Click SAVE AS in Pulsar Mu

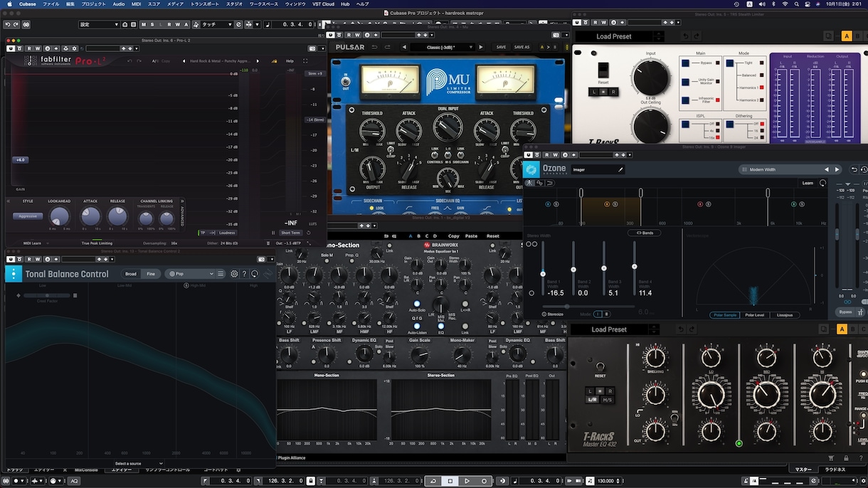coord(522,47)
